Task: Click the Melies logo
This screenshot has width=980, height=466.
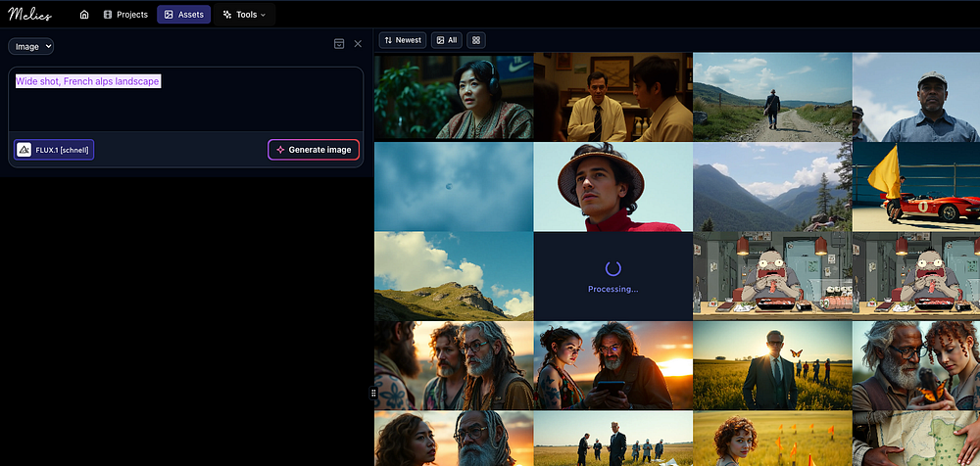Action: 29,15
